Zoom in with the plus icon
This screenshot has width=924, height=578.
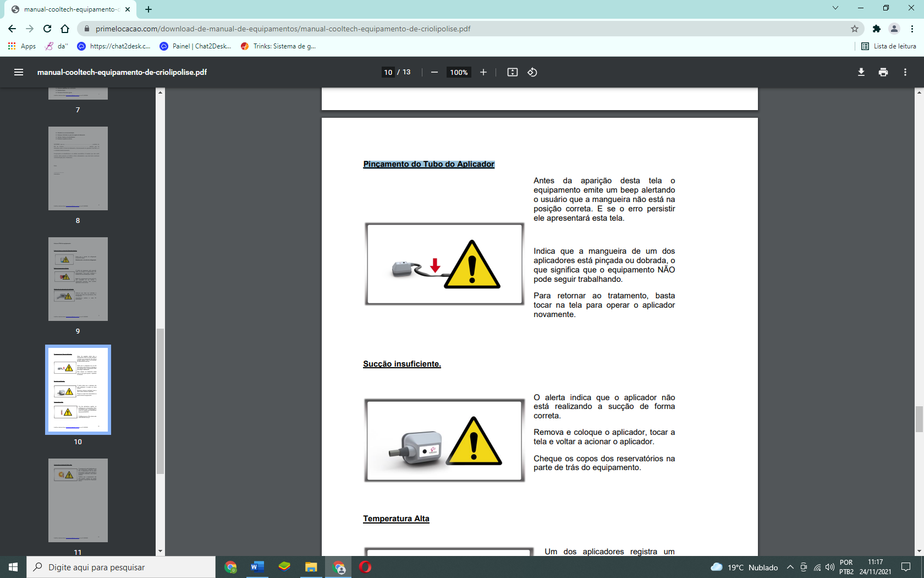point(483,72)
